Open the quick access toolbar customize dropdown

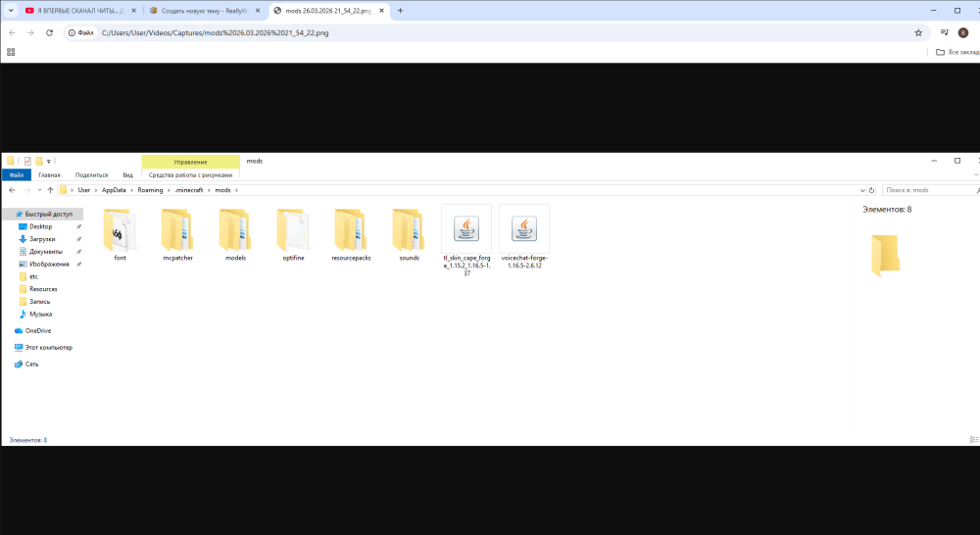[x=49, y=162]
